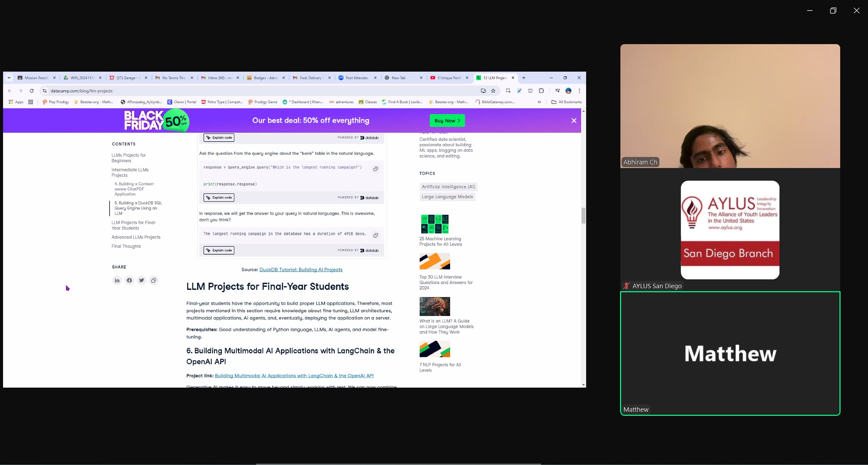Click Explain code under campaign output

219,250
